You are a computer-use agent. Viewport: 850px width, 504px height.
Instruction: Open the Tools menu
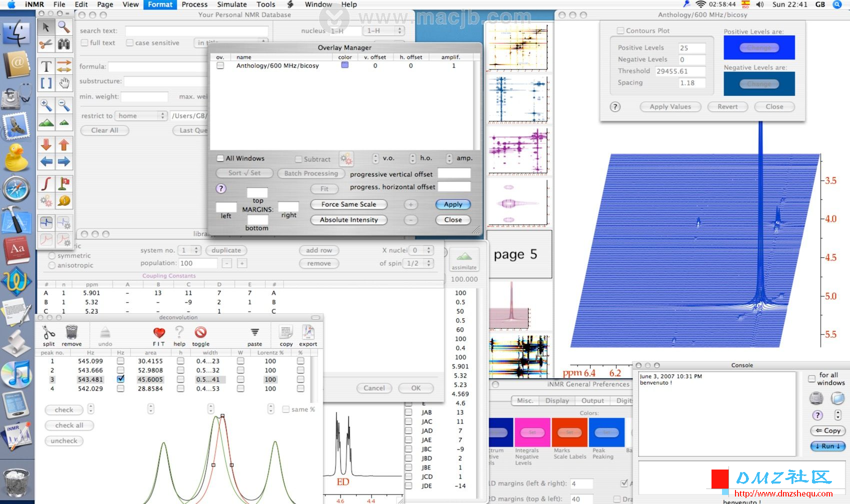[x=266, y=4]
